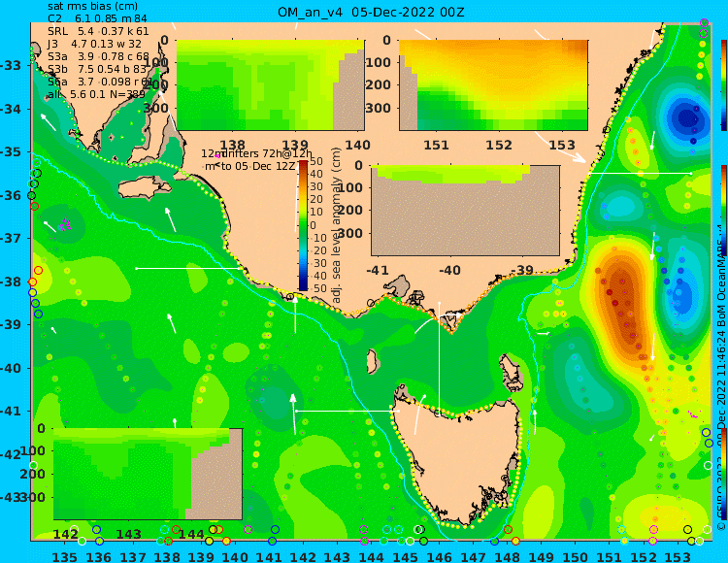Click the J3 satellite statistics row

[x=94, y=44]
